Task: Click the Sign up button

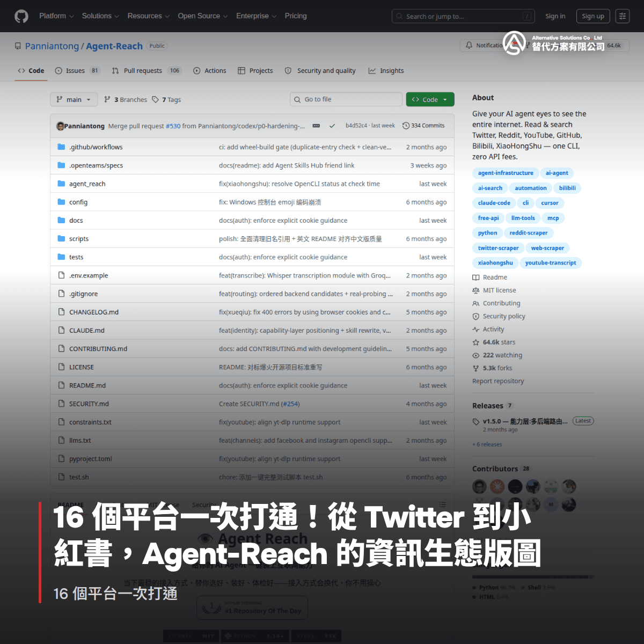Action: pyautogui.click(x=593, y=16)
